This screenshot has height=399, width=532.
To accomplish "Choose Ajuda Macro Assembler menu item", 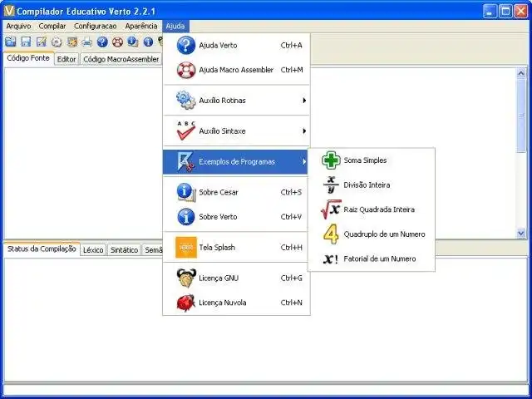I will (x=236, y=70).
